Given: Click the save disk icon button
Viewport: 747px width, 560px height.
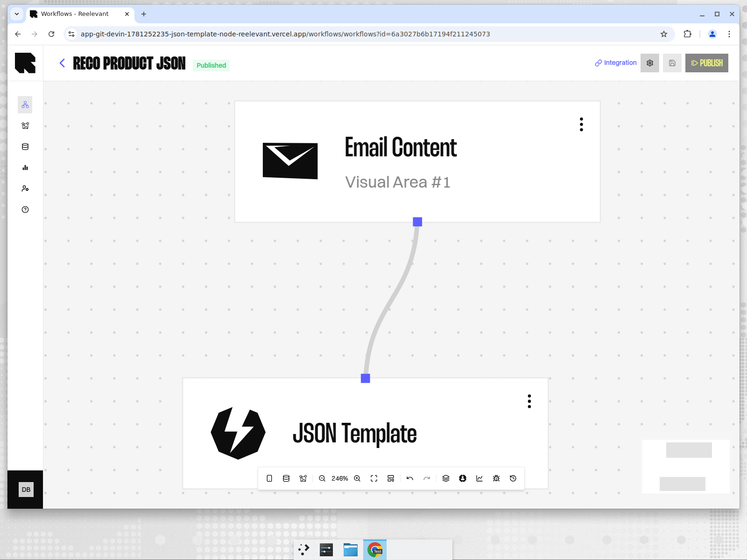Looking at the screenshot, I should point(672,63).
